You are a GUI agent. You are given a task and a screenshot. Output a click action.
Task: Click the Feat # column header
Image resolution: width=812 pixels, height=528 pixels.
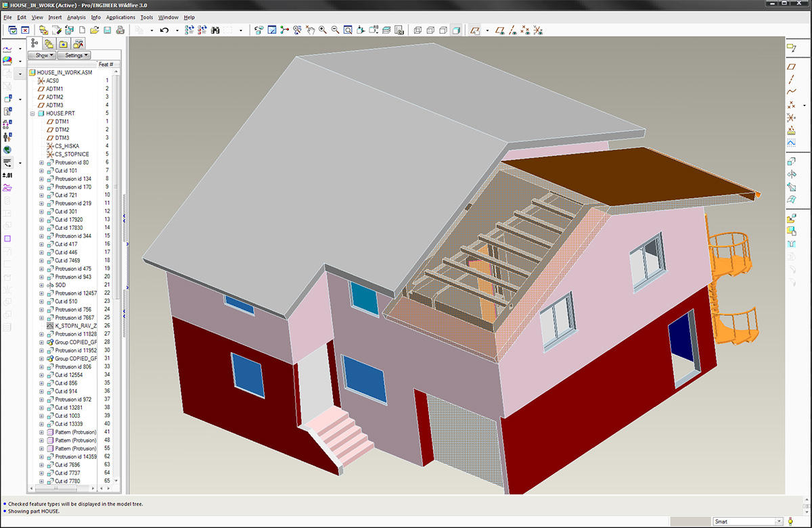(x=106, y=64)
